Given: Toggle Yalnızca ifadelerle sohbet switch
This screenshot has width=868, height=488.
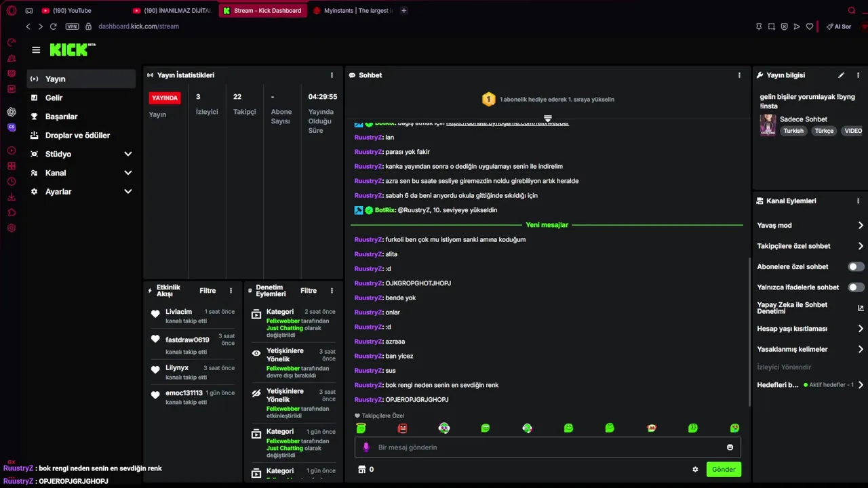Looking at the screenshot, I should coord(856,287).
